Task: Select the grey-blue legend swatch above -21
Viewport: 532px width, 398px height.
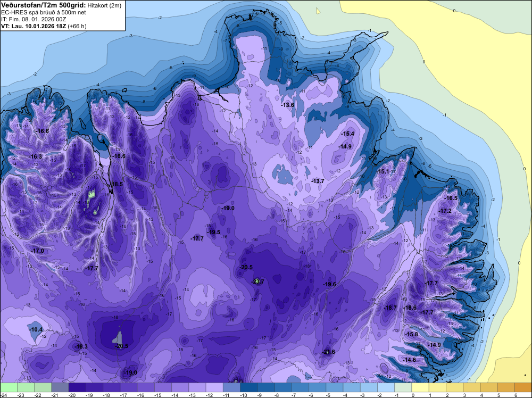Action: pos(60,387)
